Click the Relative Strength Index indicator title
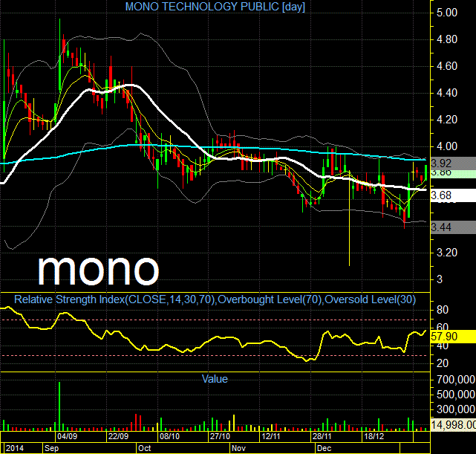 [x=215, y=299]
